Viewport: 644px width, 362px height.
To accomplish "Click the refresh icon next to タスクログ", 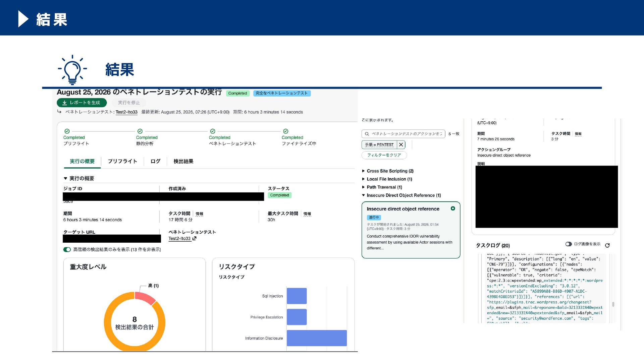I will [607, 245].
